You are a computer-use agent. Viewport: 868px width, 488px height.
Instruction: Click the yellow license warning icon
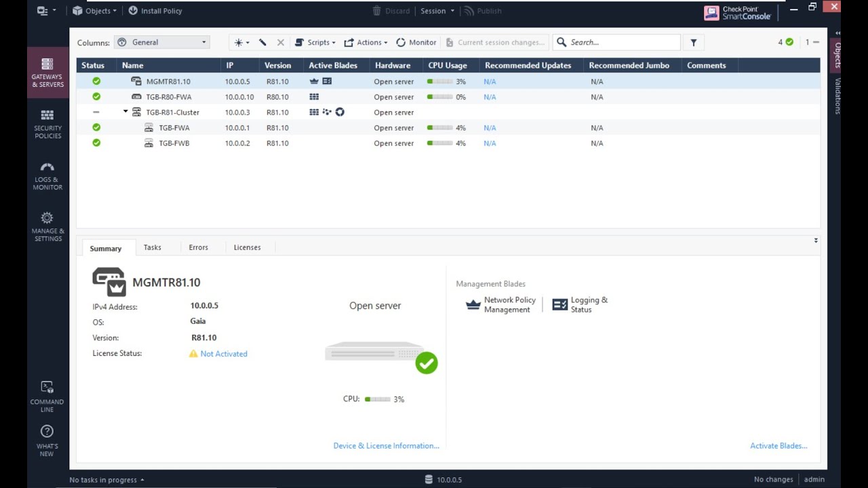pos(193,354)
